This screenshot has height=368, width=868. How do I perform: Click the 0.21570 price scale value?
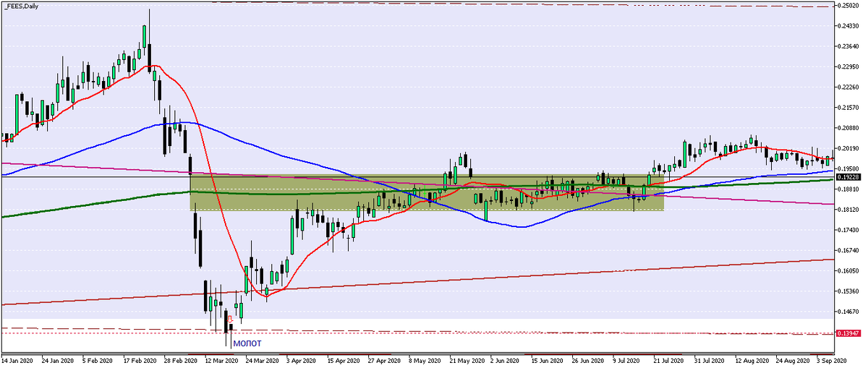click(x=848, y=108)
